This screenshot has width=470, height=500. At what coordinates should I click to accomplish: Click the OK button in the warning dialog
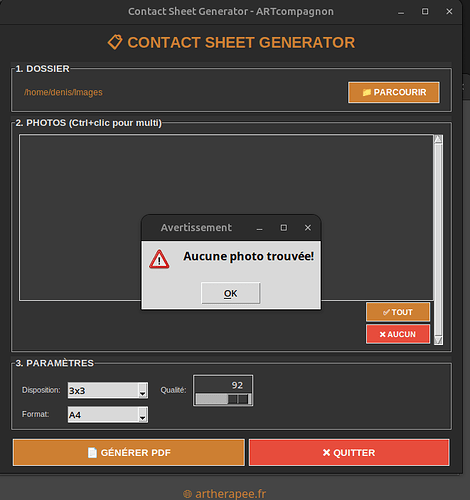tap(230, 293)
